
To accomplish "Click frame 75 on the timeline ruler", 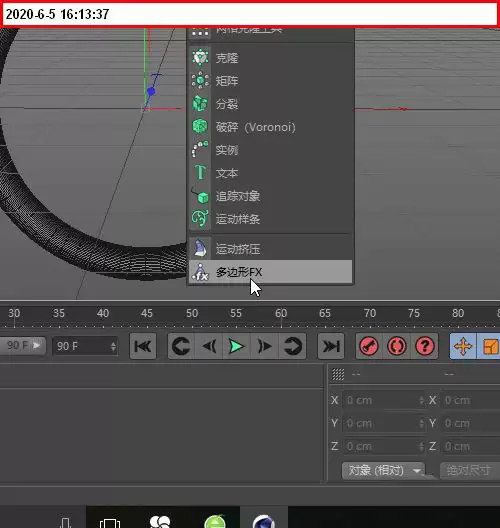I will (x=414, y=314).
